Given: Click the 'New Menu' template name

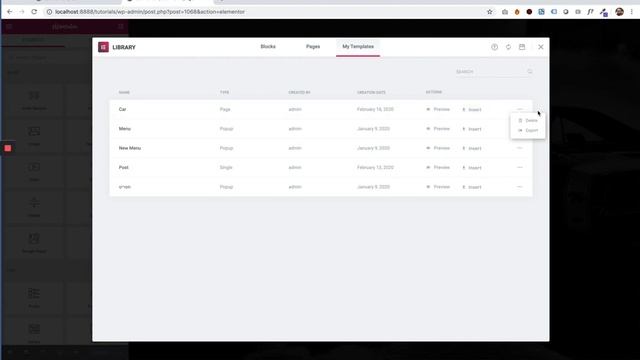Looking at the screenshot, I should 130,148.
